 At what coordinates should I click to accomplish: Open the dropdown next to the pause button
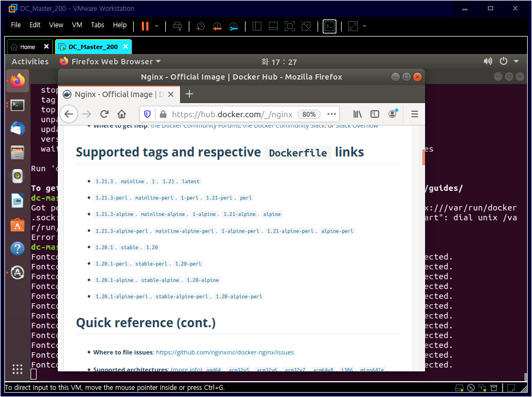click(157, 26)
